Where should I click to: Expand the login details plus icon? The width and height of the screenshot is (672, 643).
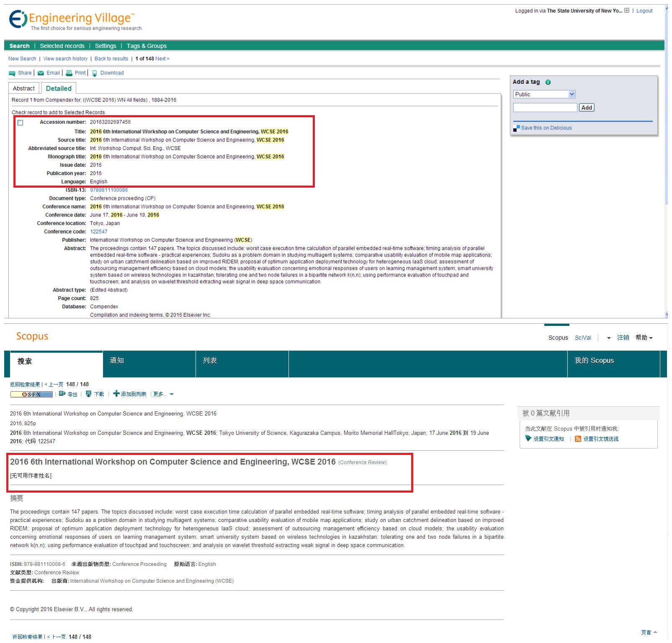pyautogui.click(x=627, y=10)
